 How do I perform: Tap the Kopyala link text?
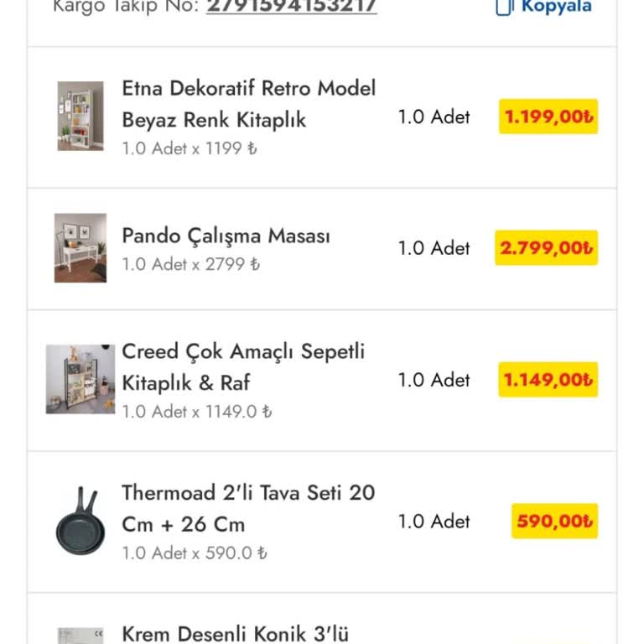[556, 7]
